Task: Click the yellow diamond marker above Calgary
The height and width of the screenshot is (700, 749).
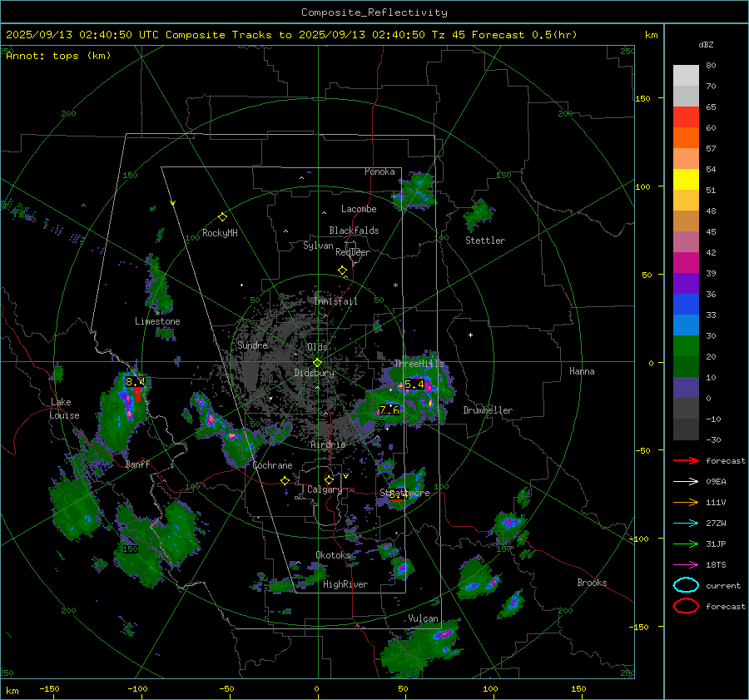Action: (x=329, y=479)
